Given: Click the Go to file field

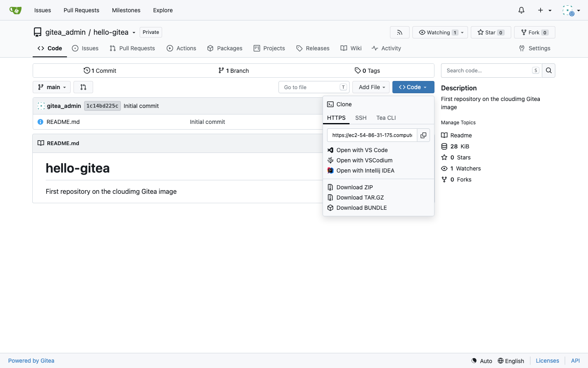Looking at the screenshot, I should [314, 87].
